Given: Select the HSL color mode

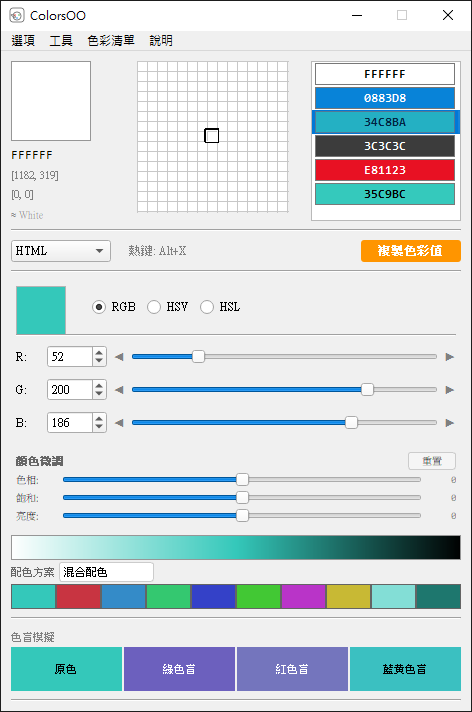Looking at the screenshot, I should click(x=220, y=307).
